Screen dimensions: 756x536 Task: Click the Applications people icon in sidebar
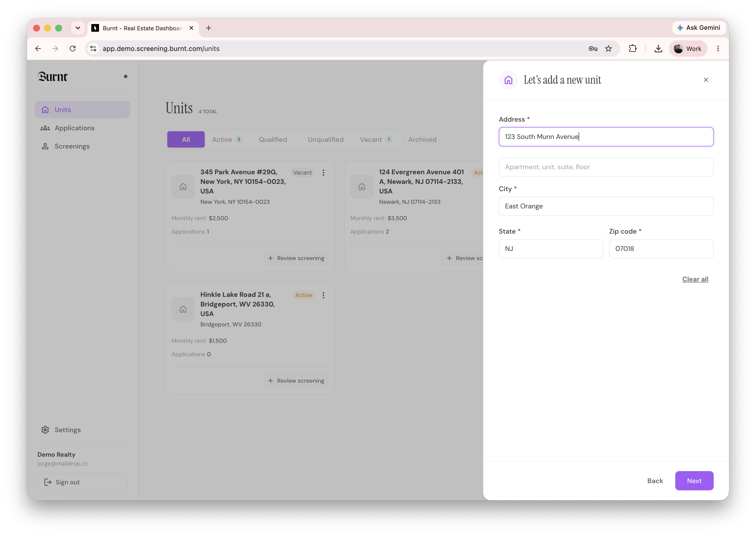45,128
